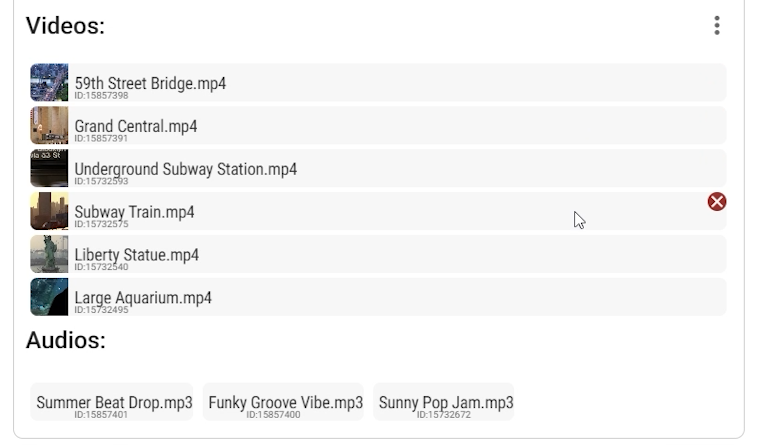Click the ID:15857398 label under first video
Screen dimensions: 764x445
(101, 96)
